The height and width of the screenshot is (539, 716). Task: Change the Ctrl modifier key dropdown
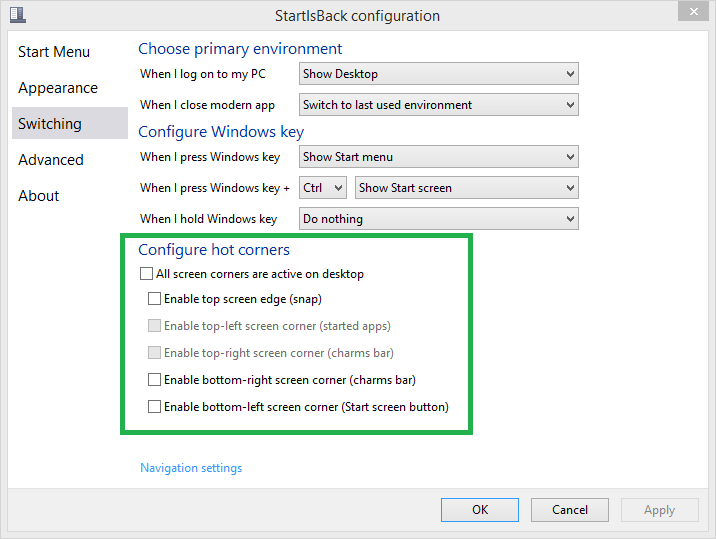pyautogui.click(x=323, y=188)
